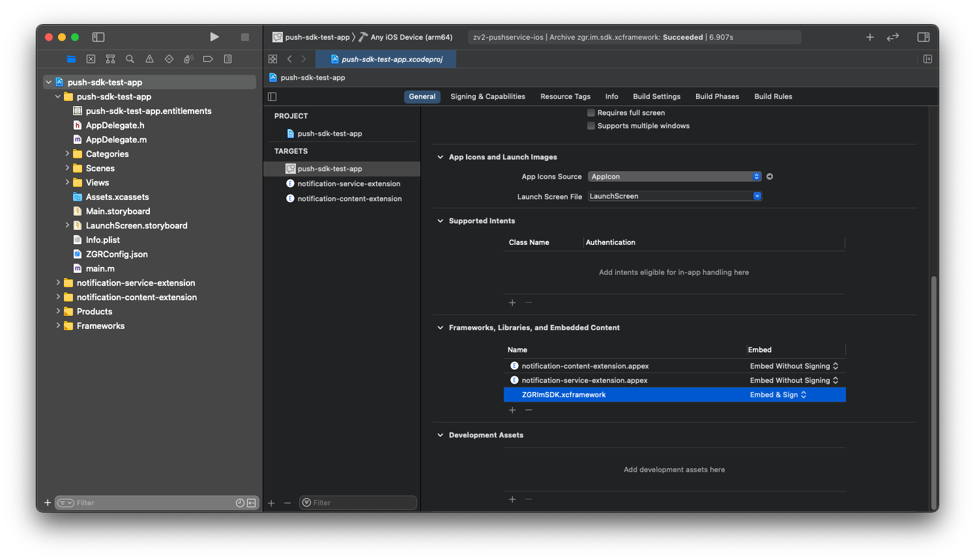This screenshot has height=560, width=975.
Task: Open Launch Screen File combo box
Action: (675, 196)
